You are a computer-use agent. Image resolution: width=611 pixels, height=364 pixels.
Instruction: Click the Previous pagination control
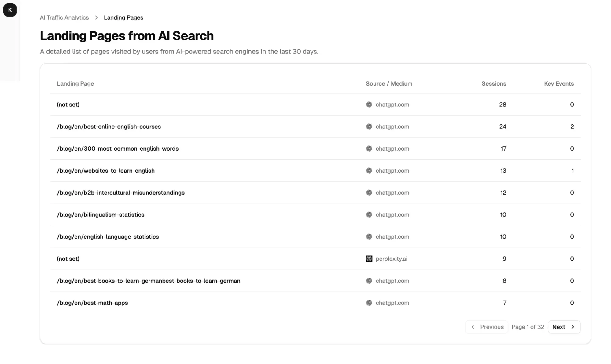(x=487, y=327)
